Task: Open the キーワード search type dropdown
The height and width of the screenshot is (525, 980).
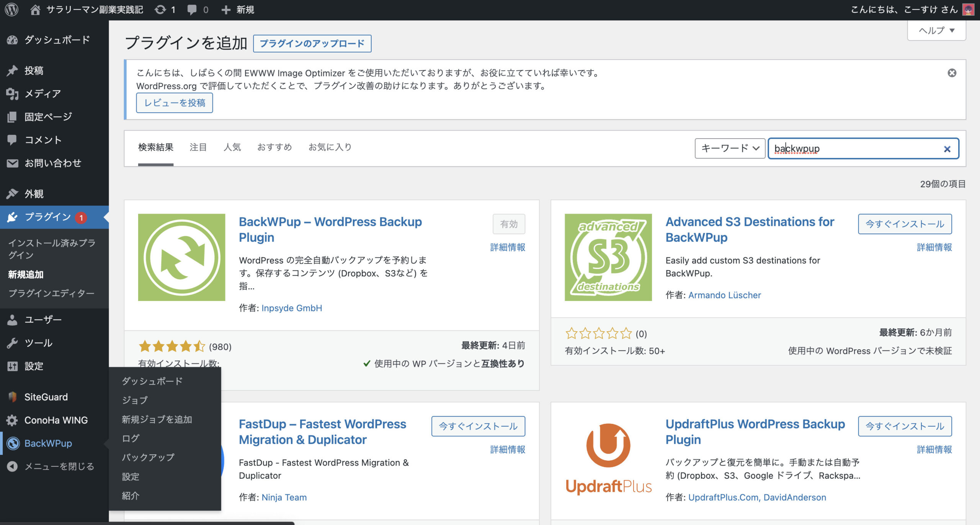Action: pyautogui.click(x=730, y=148)
